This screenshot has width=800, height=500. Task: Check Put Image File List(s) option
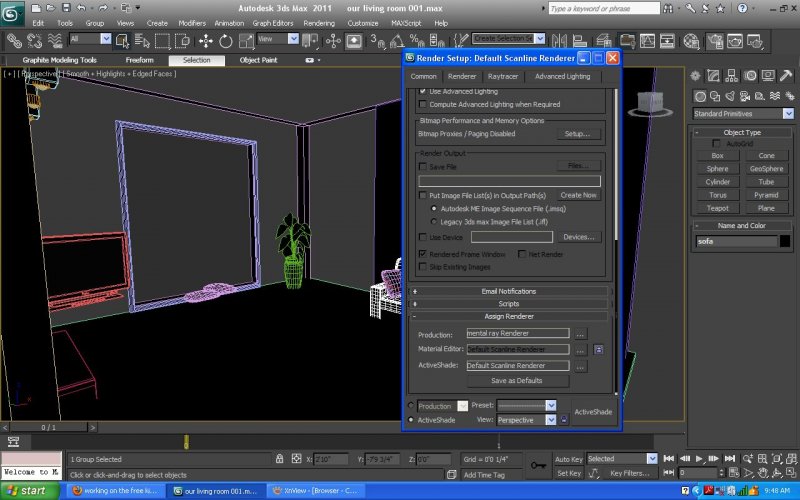pyautogui.click(x=422, y=195)
